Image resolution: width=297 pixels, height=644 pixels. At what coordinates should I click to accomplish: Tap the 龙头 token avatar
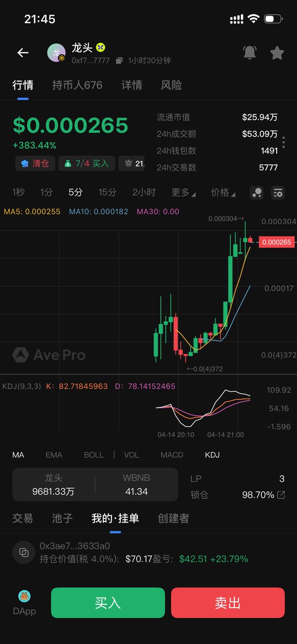click(x=56, y=53)
